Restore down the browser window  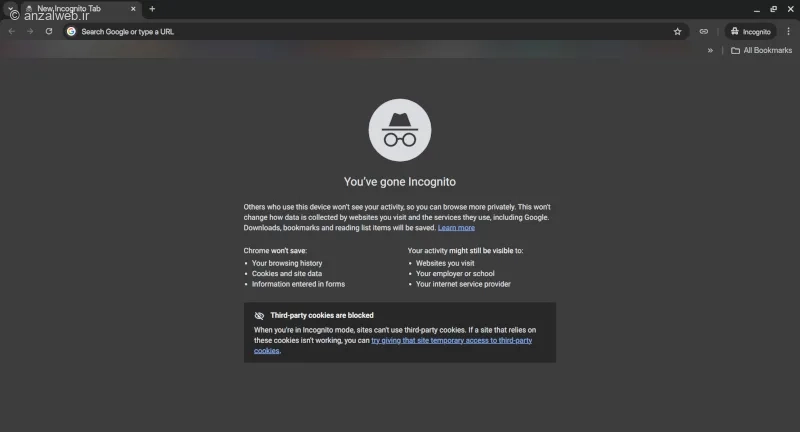coord(773,9)
